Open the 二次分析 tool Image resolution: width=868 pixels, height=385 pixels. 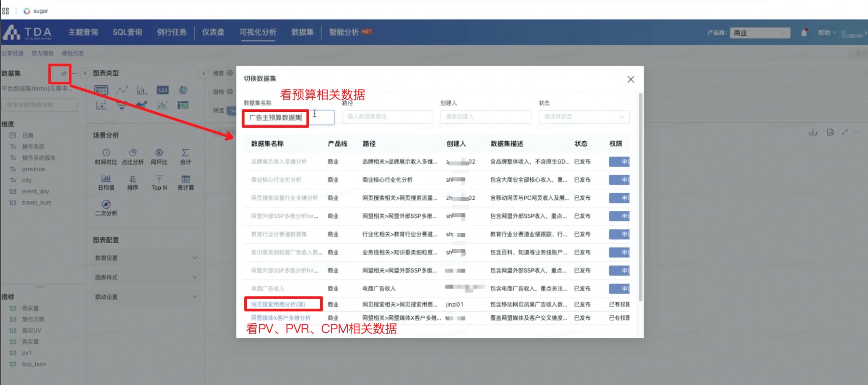click(x=106, y=207)
